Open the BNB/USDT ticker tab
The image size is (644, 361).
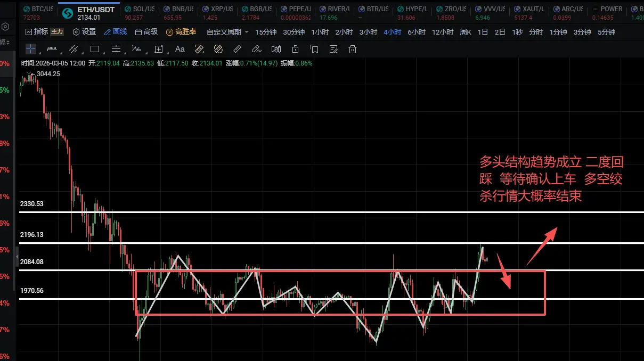[x=178, y=13]
